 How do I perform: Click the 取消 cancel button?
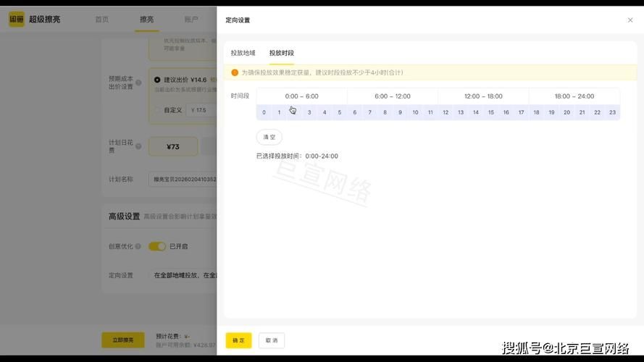(272, 340)
